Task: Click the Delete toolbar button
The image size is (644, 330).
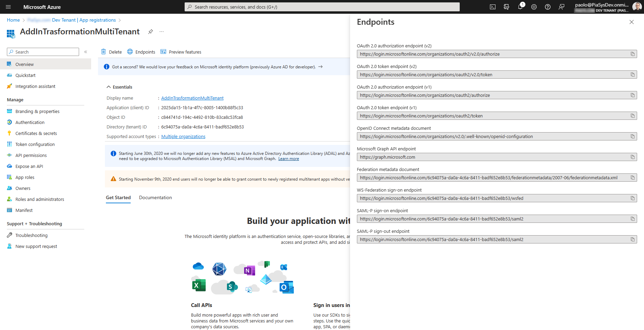Action: coord(111,52)
